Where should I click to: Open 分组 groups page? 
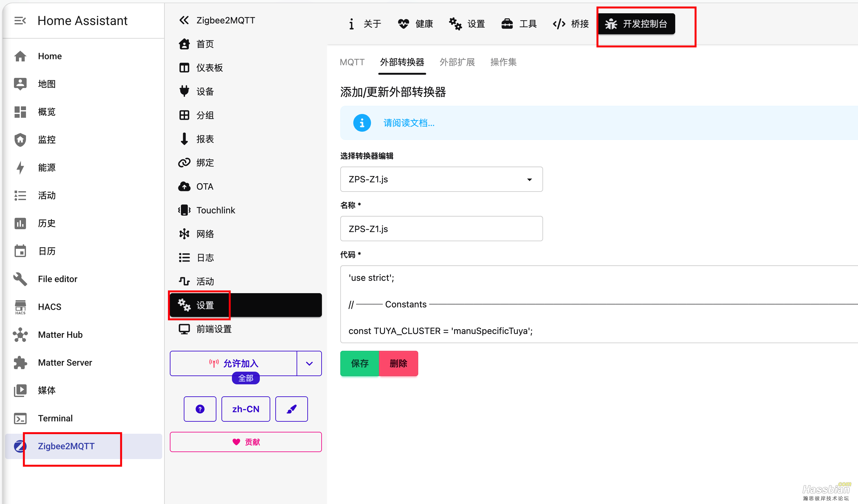pyautogui.click(x=246, y=115)
